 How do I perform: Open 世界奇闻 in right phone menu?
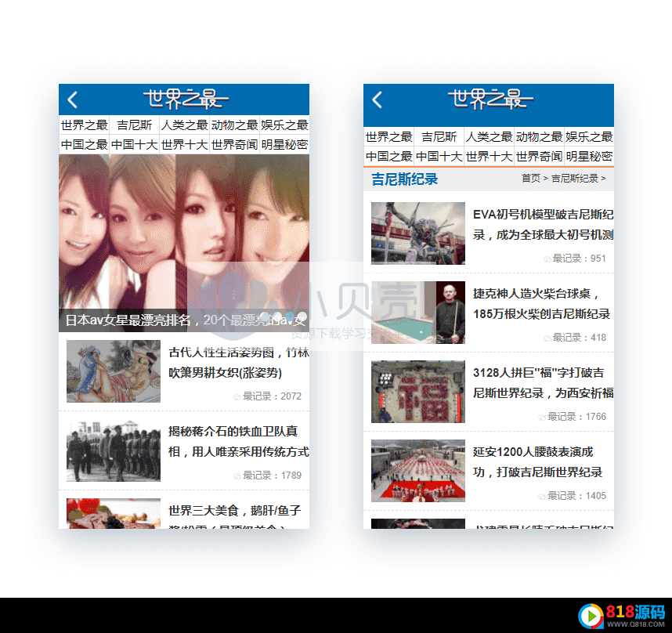pos(539,157)
